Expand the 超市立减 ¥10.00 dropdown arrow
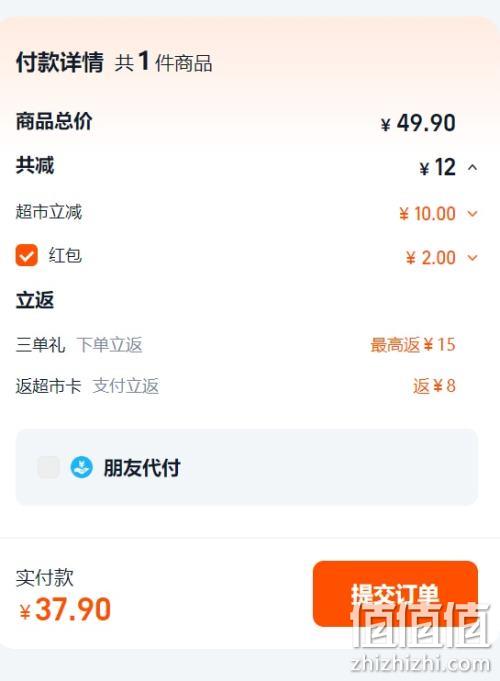Viewport: 500px width, 681px height. (472, 213)
